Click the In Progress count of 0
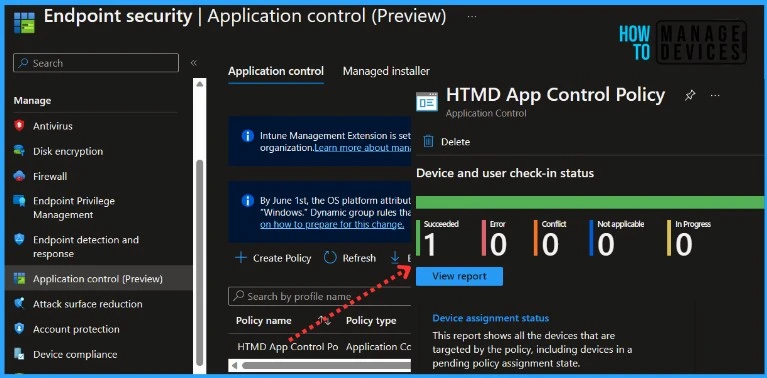Image resolution: width=767 pixels, height=378 pixels. pos(684,244)
